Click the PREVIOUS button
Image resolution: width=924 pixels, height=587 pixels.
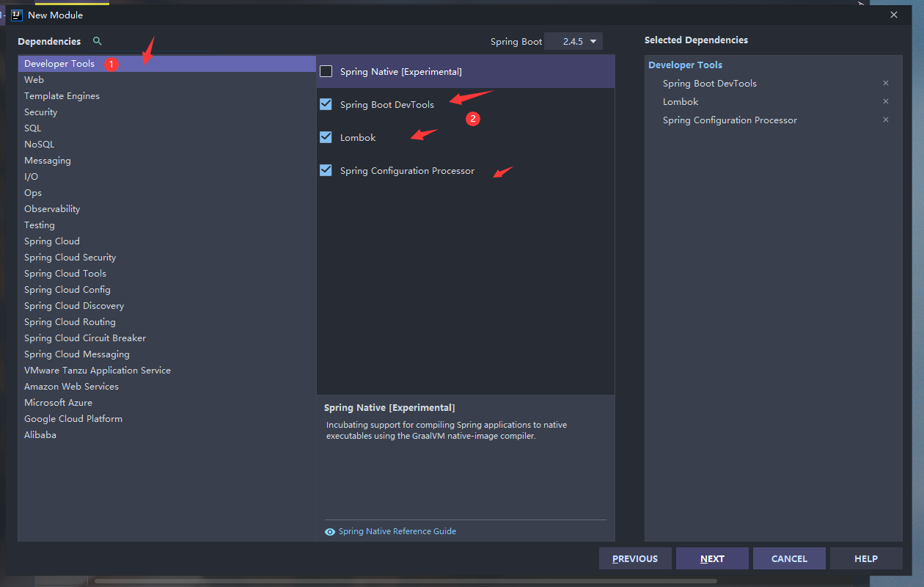click(x=635, y=558)
